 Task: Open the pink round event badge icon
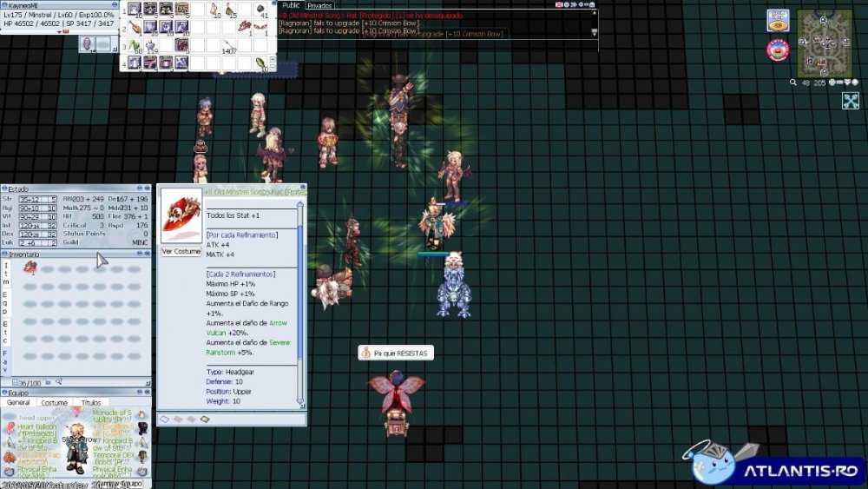777,50
